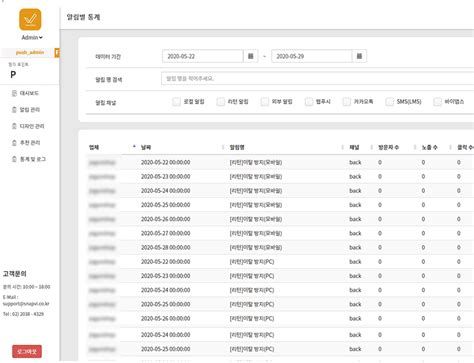Open 통계 및 로그 via its icon
This screenshot has width=474, height=363.
click(14, 159)
